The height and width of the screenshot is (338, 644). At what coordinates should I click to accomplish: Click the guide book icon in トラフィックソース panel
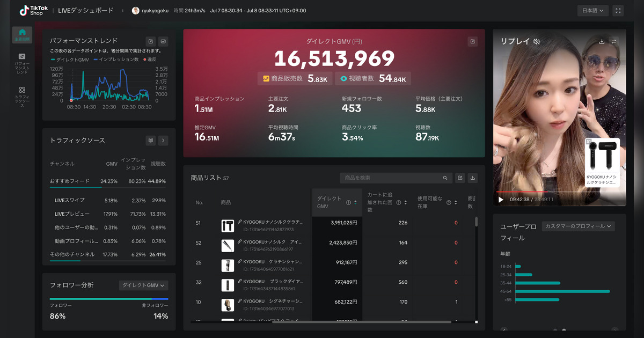coord(151,141)
